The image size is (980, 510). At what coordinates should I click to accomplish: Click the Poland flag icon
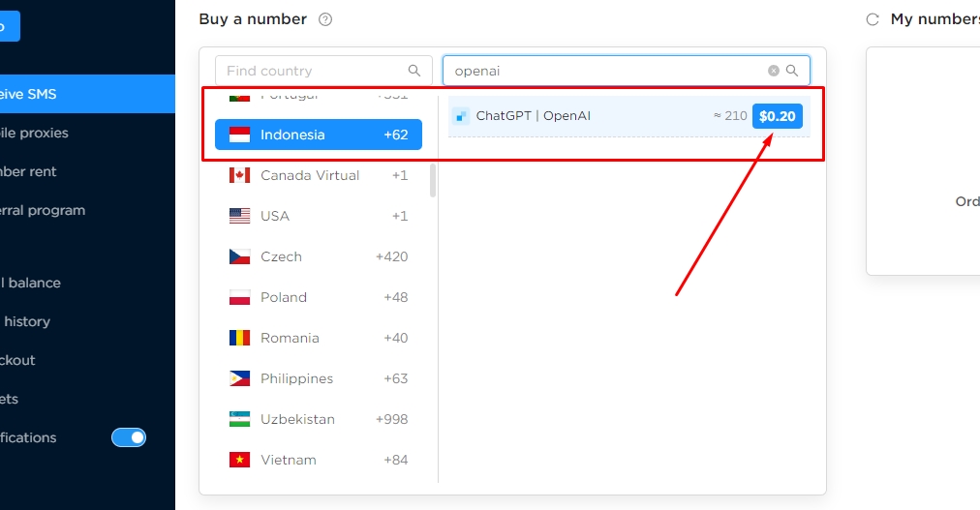(x=239, y=297)
